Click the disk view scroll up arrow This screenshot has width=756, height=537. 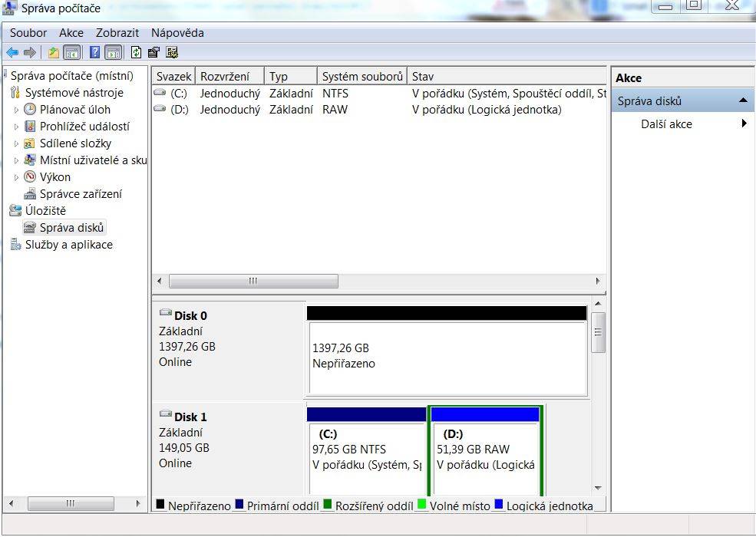click(x=599, y=304)
